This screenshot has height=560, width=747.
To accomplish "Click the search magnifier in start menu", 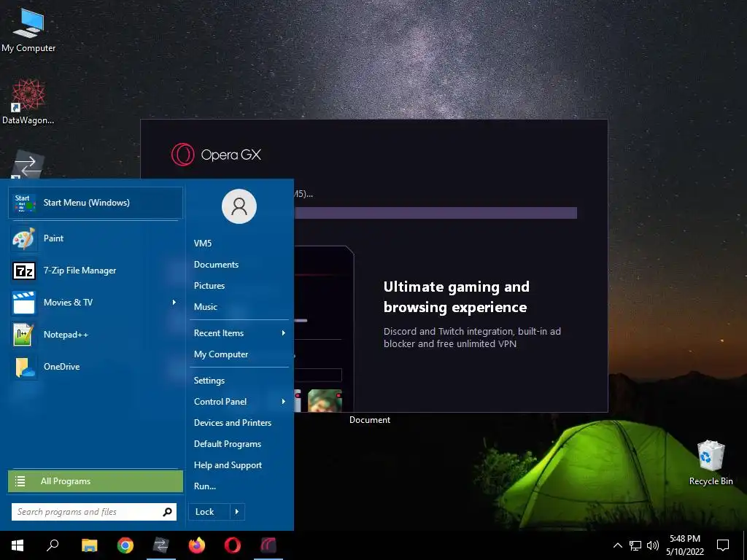I will click(167, 512).
